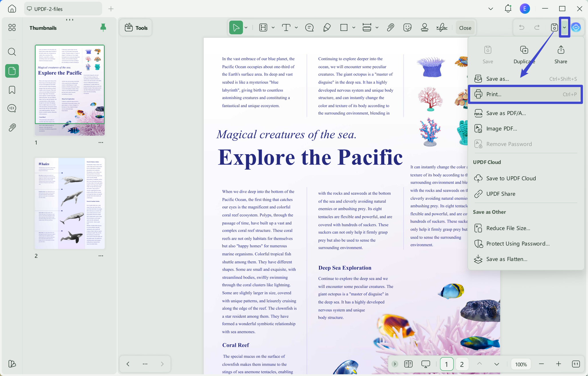Expand the selection tool options dropdown

pos(246,27)
